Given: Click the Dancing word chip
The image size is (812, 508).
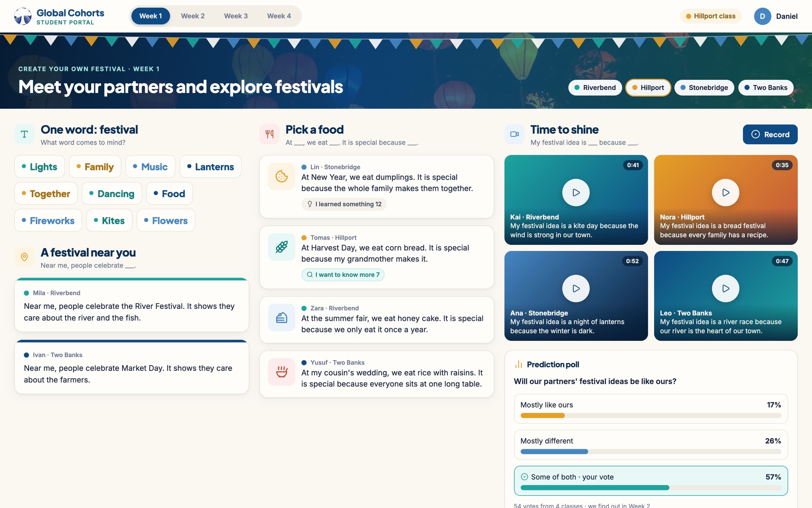Looking at the screenshot, I should [x=112, y=193].
